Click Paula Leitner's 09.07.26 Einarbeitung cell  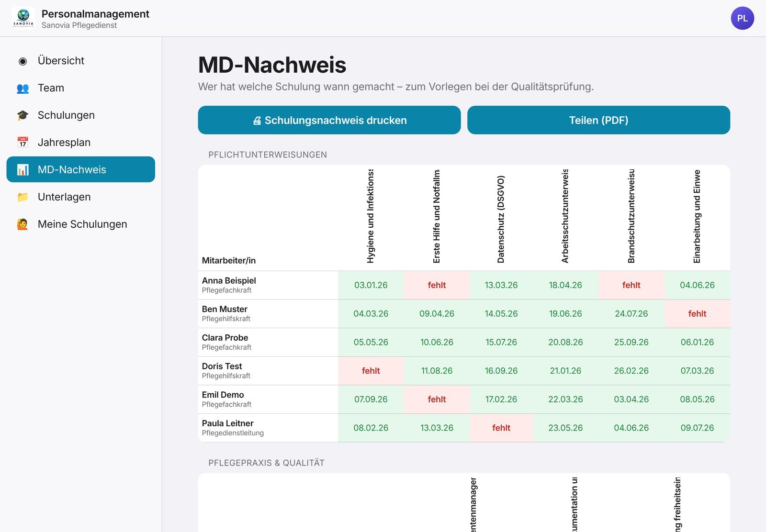tap(697, 428)
